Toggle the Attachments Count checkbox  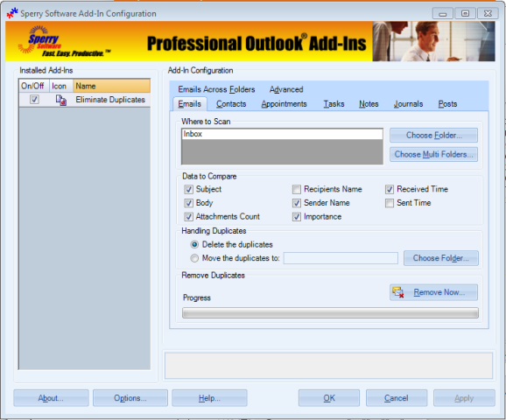click(189, 217)
